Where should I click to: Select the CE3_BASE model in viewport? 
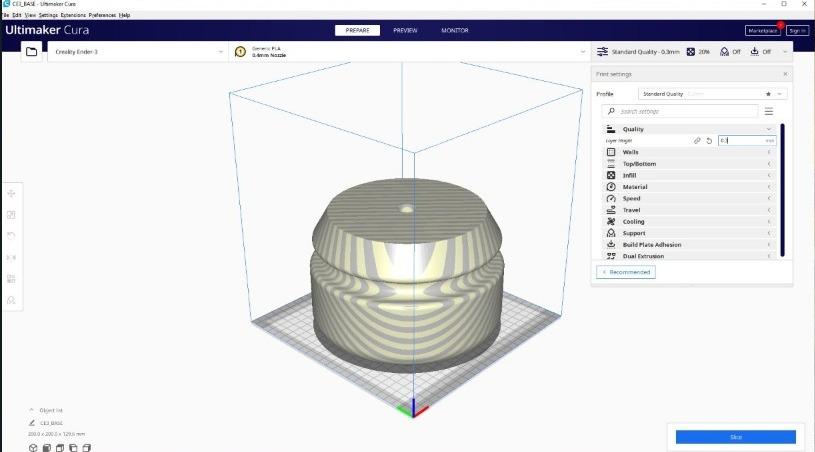[408, 275]
